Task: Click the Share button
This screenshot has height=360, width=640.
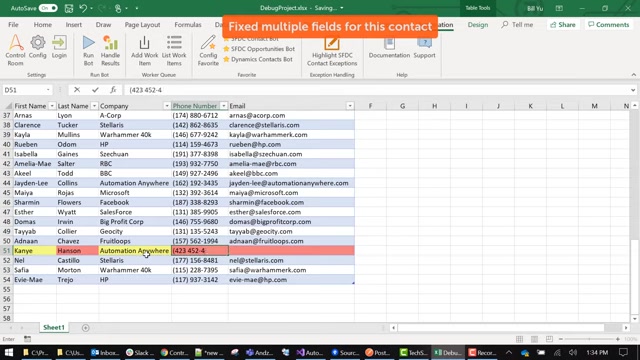Action: [x=563, y=25]
